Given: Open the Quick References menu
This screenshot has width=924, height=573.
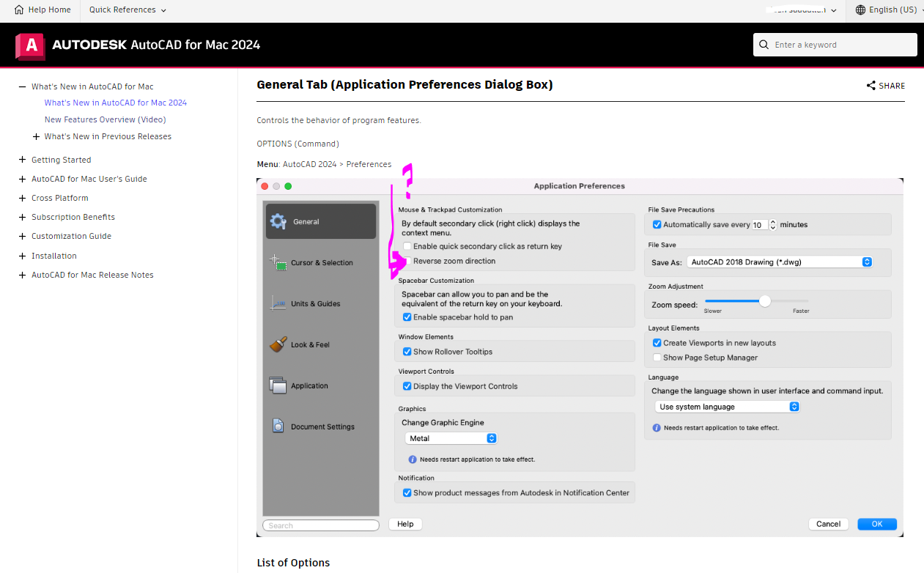Looking at the screenshot, I should (x=127, y=10).
